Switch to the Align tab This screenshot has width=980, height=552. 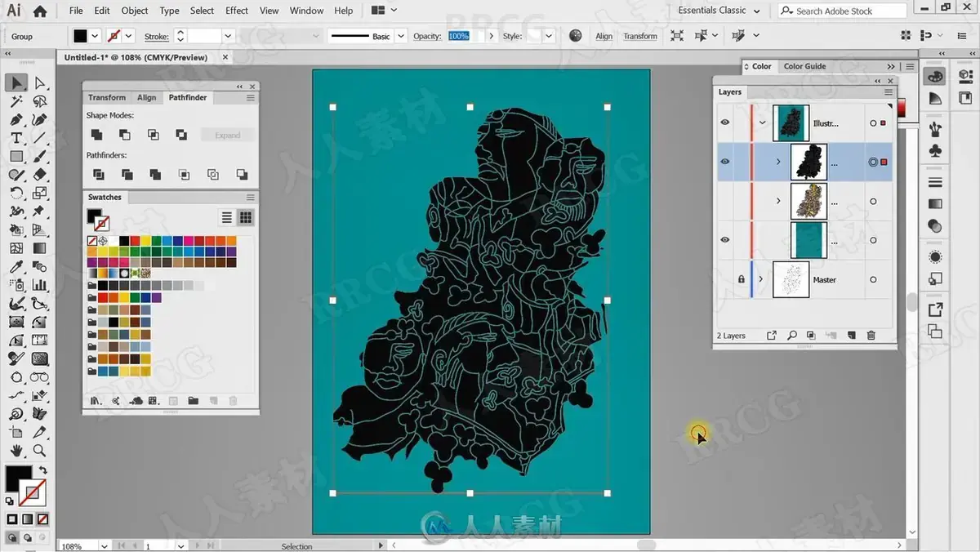(147, 97)
